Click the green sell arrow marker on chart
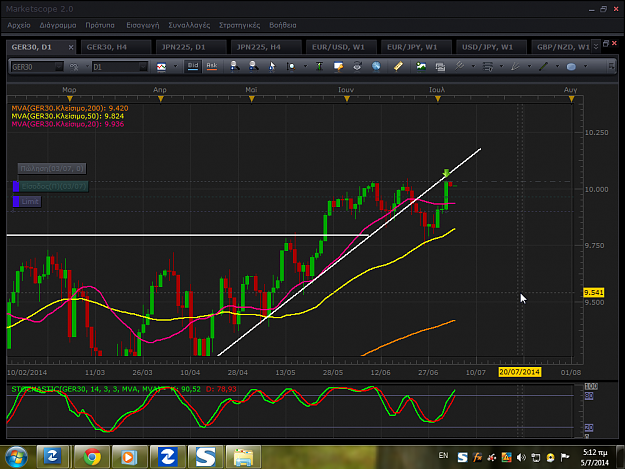The image size is (625, 469). click(x=446, y=173)
